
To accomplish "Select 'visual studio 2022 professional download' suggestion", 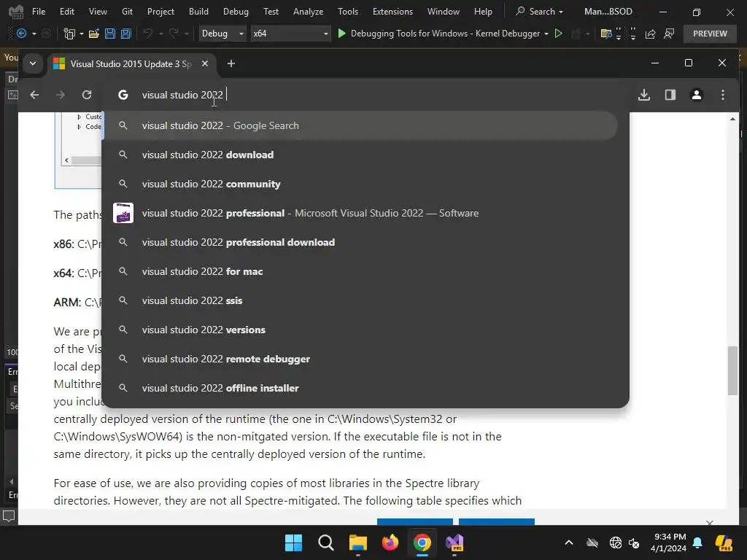I will [x=360, y=242].
